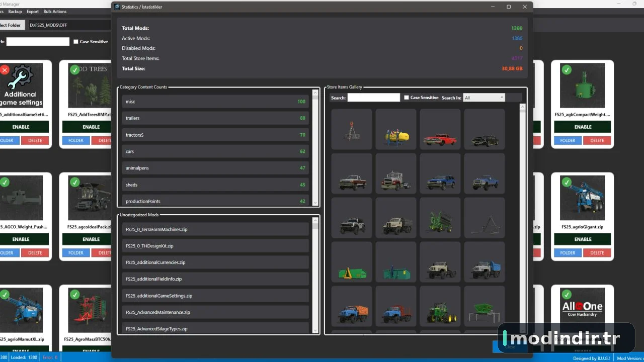Select the misc category row
644x362 pixels.
click(x=215, y=102)
